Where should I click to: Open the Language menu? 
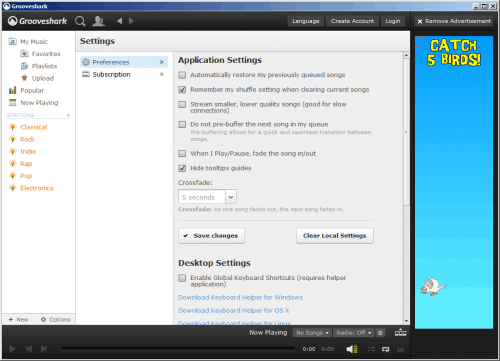click(306, 21)
